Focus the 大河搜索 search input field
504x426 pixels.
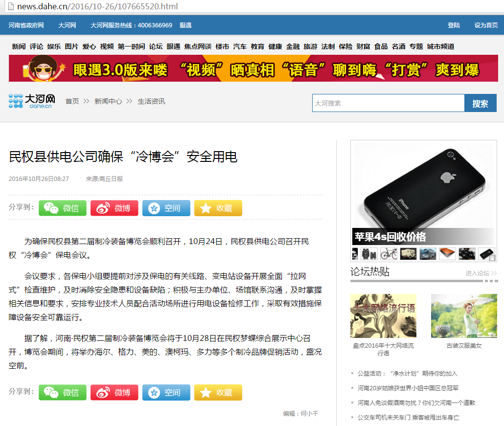(389, 103)
